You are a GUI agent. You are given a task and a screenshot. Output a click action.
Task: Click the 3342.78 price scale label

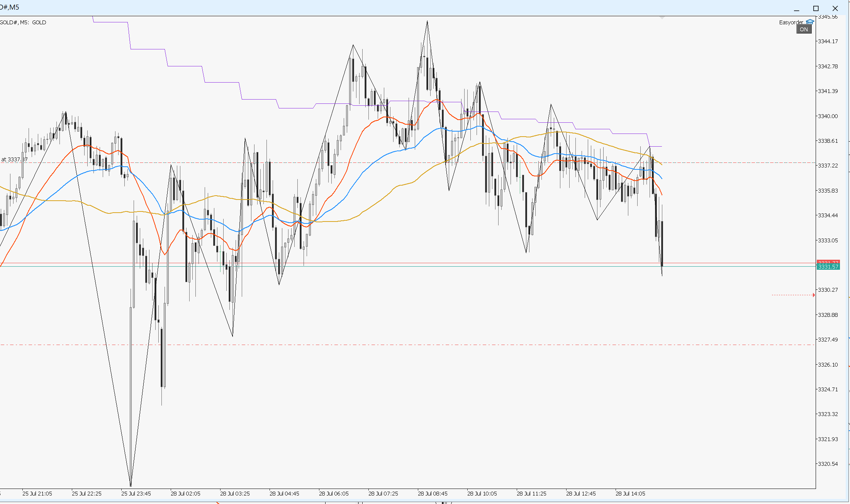tap(828, 66)
